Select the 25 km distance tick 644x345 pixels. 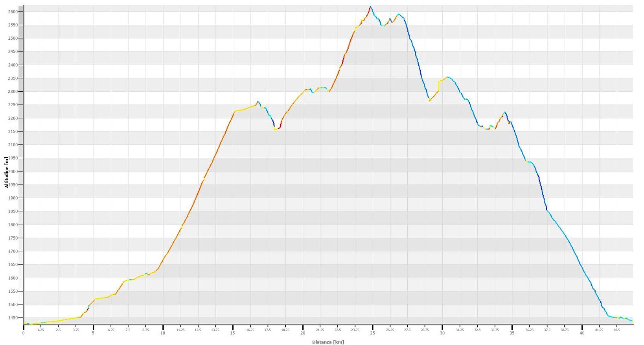pyautogui.click(x=372, y=333)
